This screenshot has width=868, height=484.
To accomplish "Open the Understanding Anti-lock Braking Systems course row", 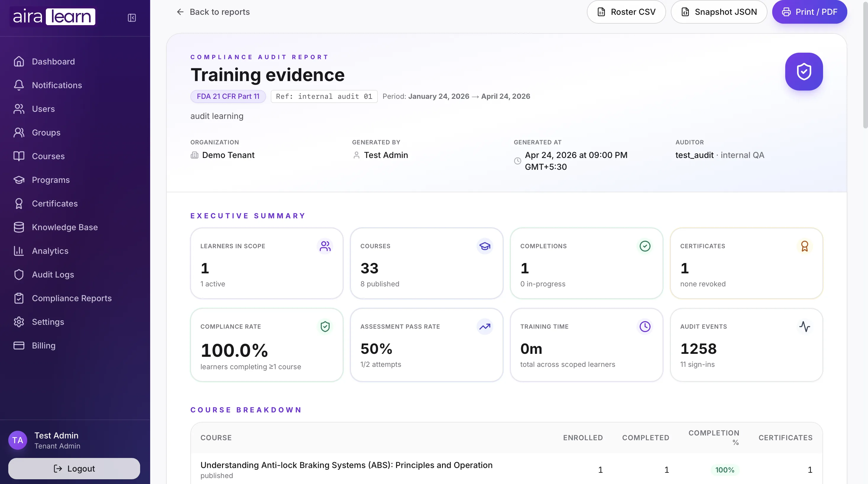I will (506, 470).
